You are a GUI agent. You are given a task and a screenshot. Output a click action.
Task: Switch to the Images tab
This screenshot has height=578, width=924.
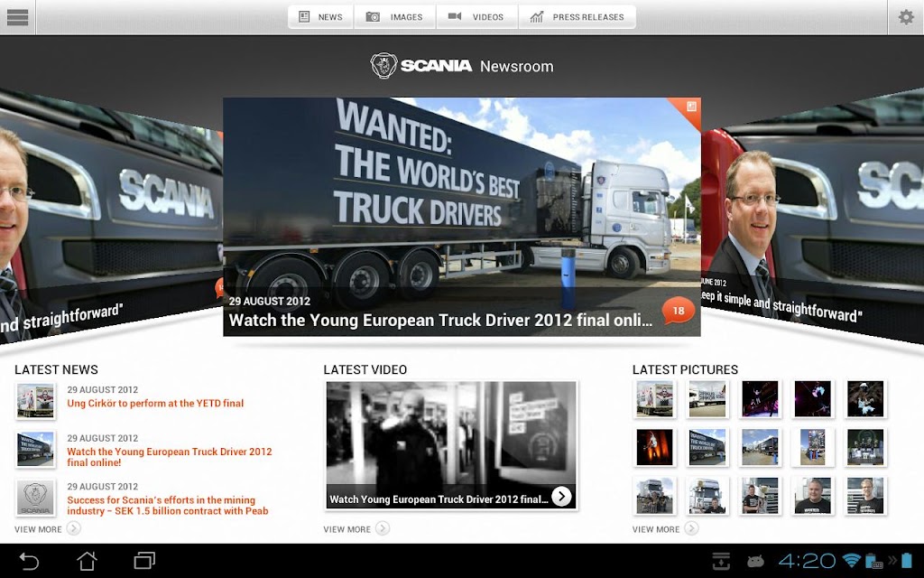395,17
